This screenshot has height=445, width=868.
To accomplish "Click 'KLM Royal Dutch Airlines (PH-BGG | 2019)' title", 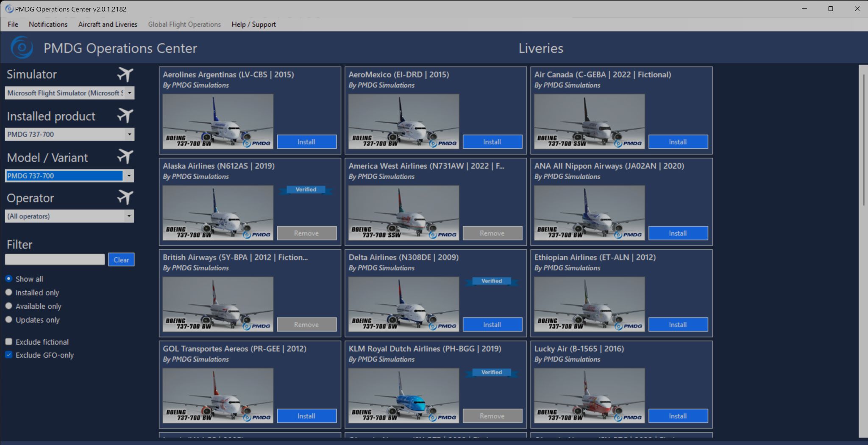I will (x=425, y=349).
